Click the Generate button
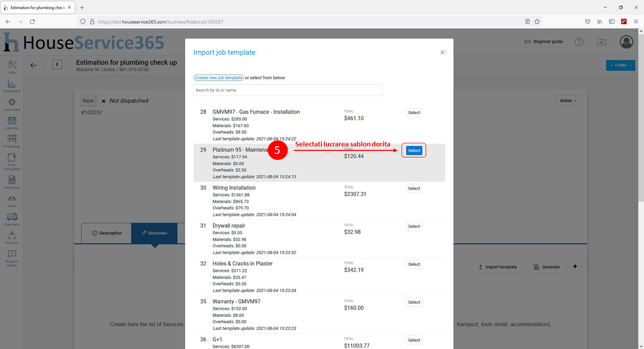 coord(546,267)
